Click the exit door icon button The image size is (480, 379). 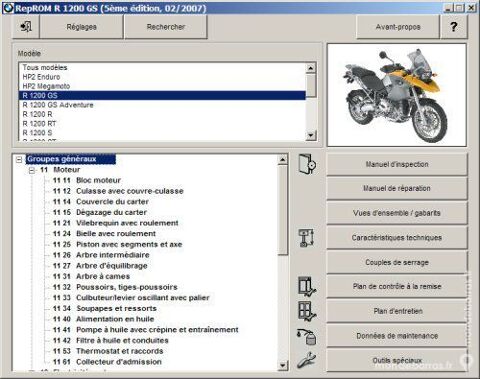(26, 27)
